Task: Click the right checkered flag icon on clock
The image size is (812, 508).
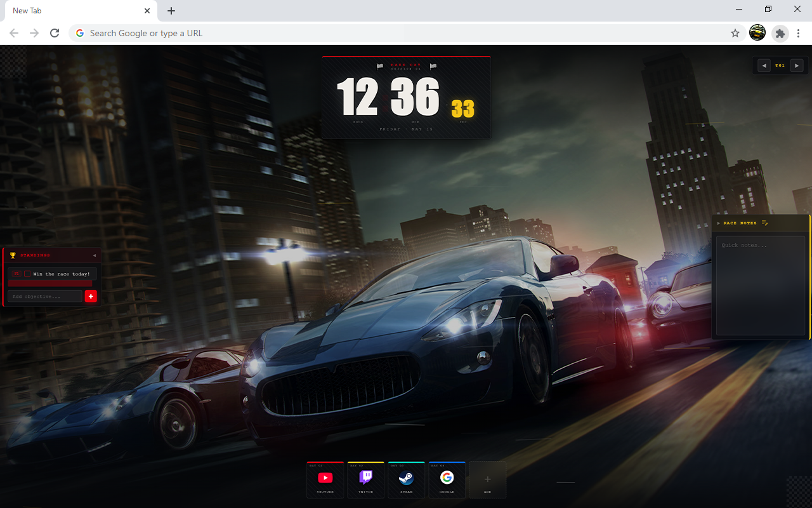Action: (x=433, y=66)
